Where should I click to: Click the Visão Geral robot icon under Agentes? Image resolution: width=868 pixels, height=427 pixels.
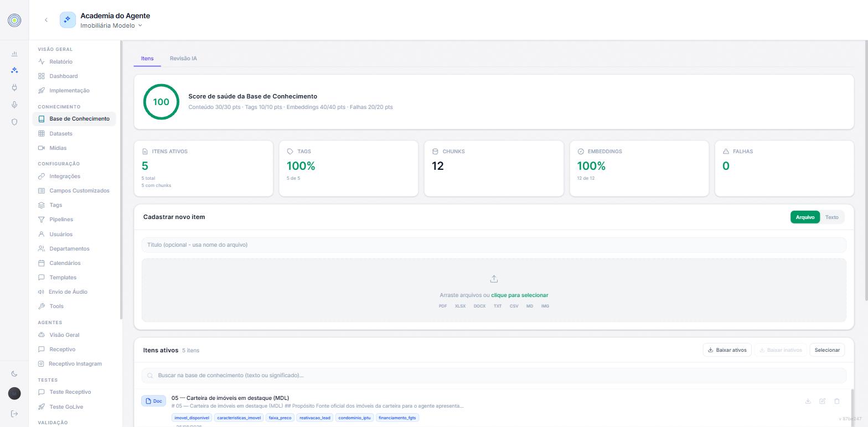tap(42, 335)
